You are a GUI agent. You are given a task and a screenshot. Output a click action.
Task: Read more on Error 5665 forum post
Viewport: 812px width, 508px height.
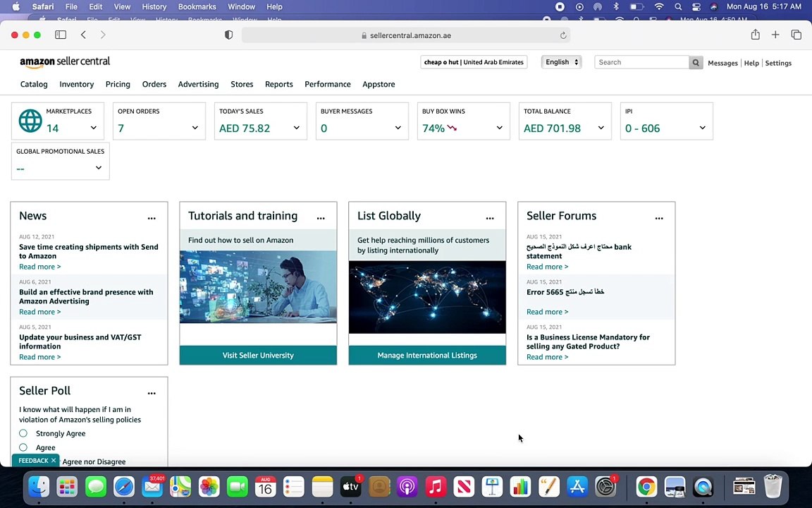tap(548, 312)
